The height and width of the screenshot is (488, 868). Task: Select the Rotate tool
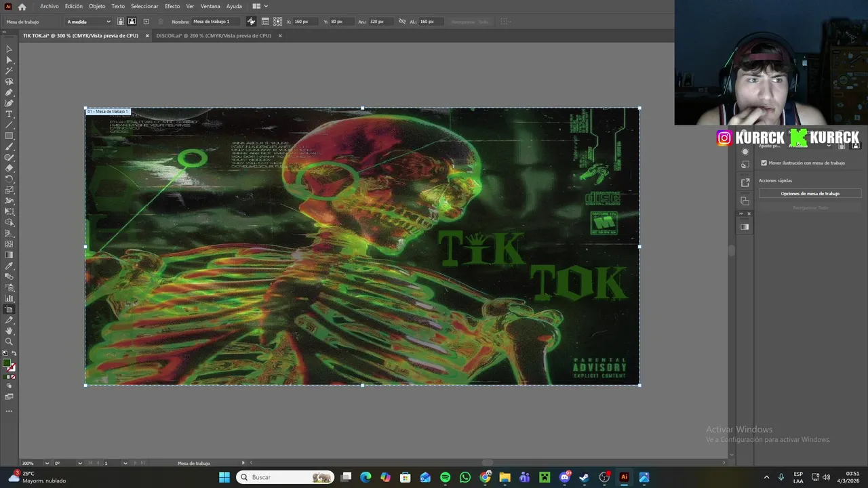click(x=9, y=180)
